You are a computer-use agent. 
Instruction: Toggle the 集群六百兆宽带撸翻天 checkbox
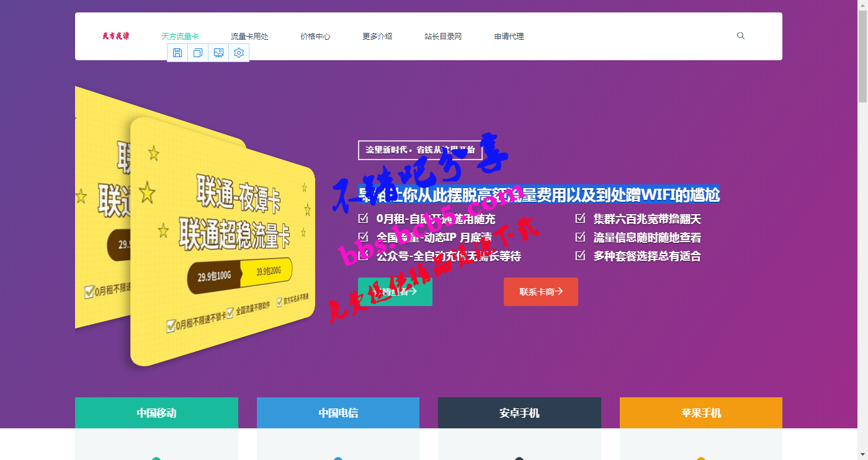580,219
